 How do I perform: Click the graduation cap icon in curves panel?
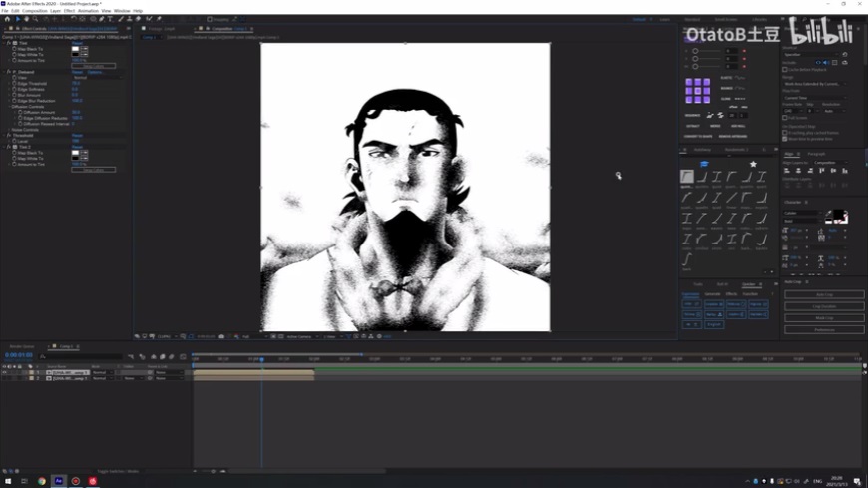click(x=704, y=164)
